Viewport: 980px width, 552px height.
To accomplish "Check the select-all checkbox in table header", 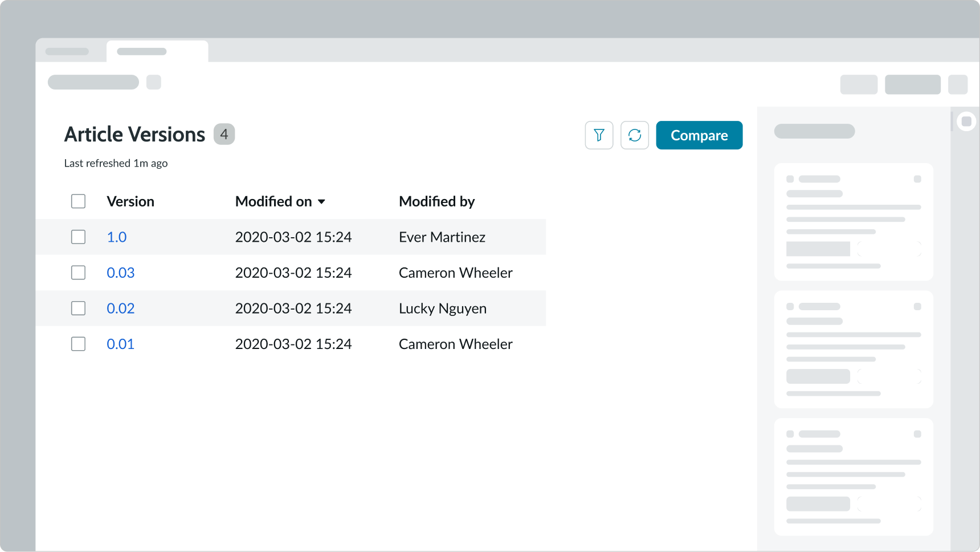I will coord(78,201).
